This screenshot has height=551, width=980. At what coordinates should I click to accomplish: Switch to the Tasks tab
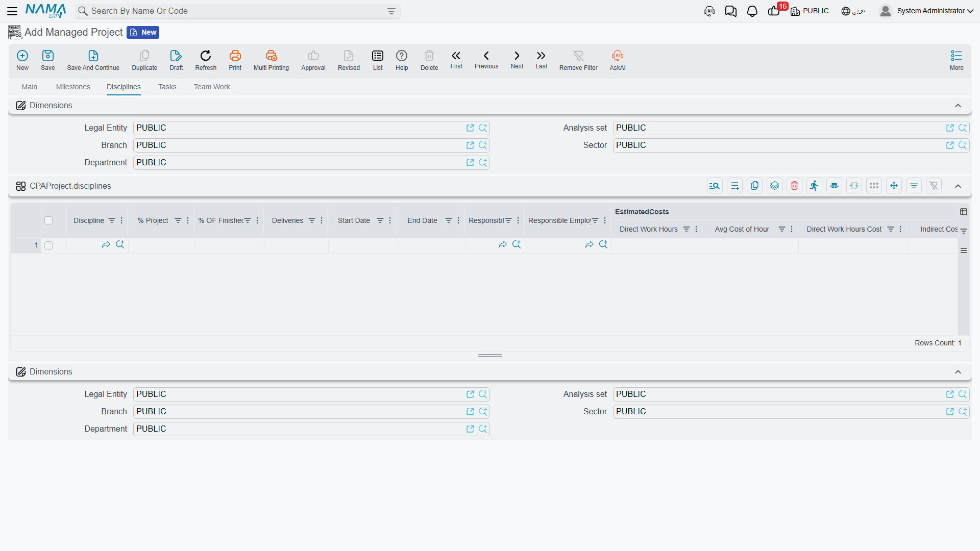coord(167,87)
